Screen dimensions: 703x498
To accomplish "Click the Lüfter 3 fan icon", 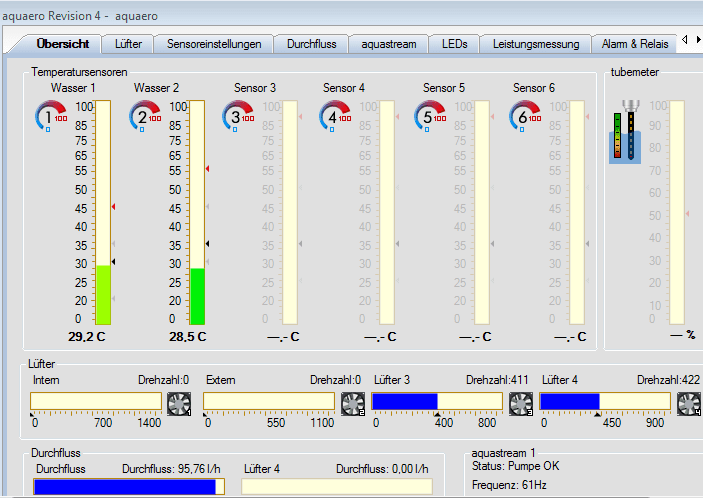I will (x=521, y=404).
